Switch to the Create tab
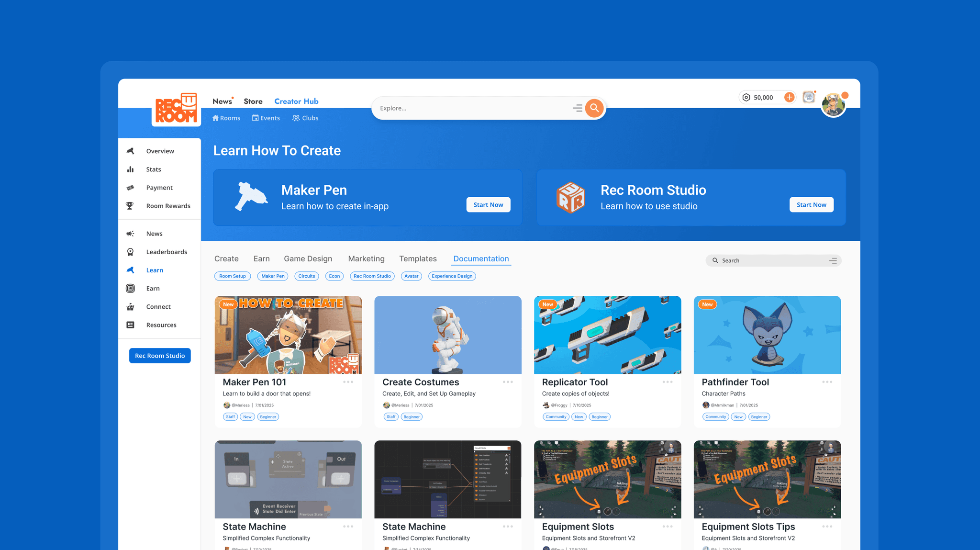The height and width of the screenshot is (550, 980). click(x=226, y=259)
